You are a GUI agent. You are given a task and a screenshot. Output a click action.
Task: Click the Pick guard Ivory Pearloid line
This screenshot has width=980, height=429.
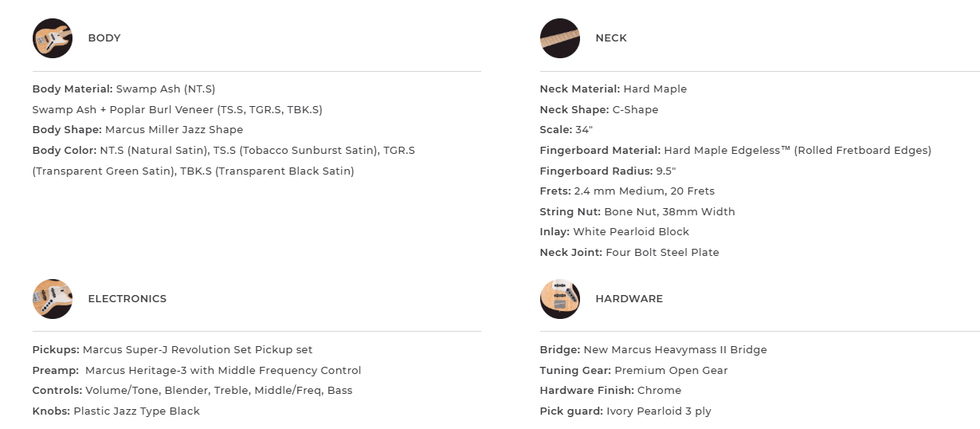[x=625, y=411]
